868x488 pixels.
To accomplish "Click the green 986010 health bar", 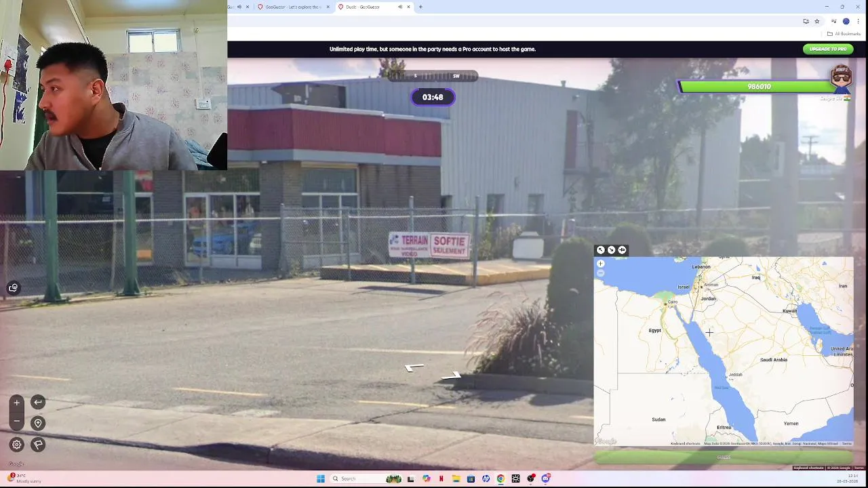I will (x=758, y=87).
